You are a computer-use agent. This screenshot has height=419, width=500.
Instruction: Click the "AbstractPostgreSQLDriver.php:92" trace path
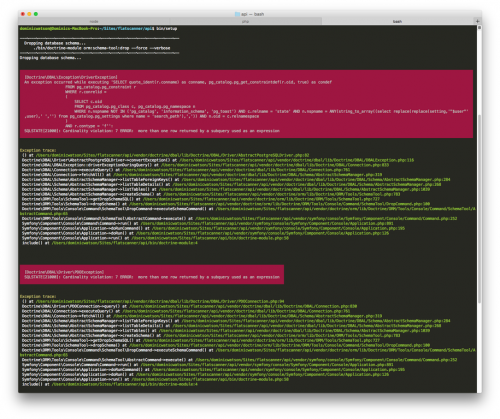172,155
